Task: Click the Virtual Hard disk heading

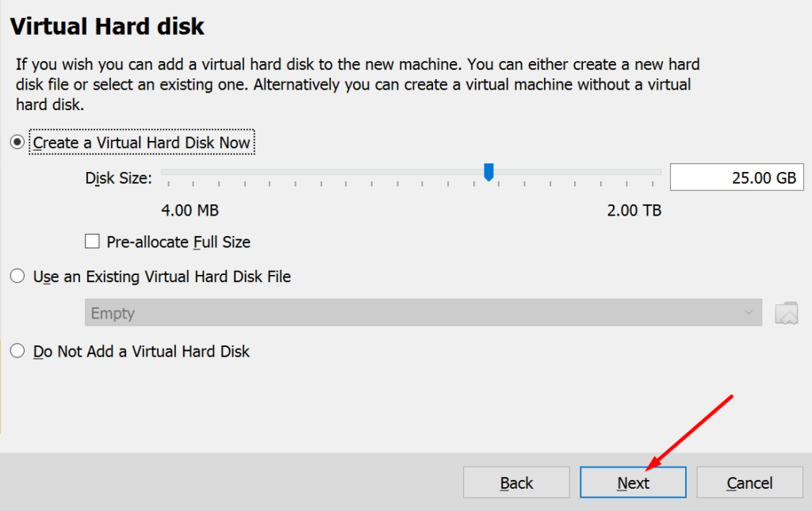Action: point(107,26)
